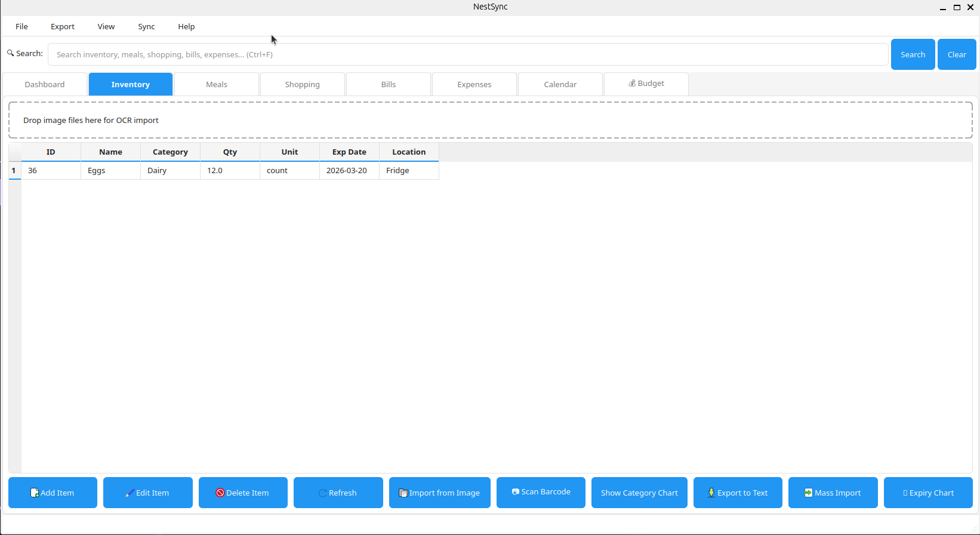
Task: Switch to the Meals tab
Action: [217, 84]
